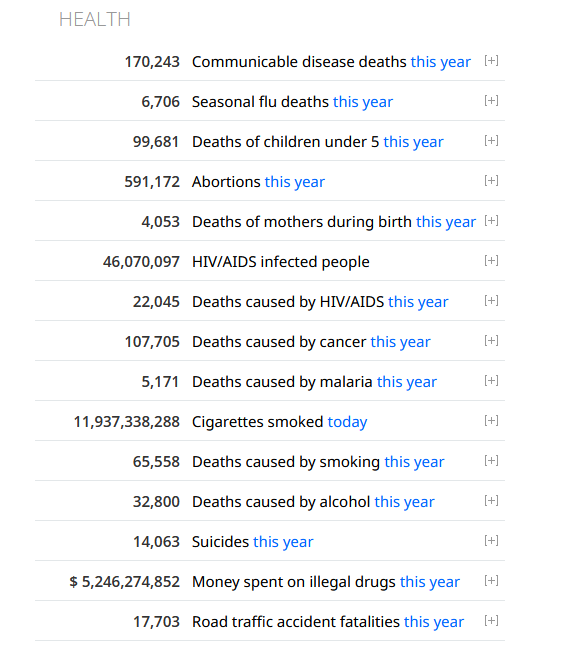582x665 pixels.
Task: Open [+] for Road traffic accident fatalities
Action: (491, 621)
